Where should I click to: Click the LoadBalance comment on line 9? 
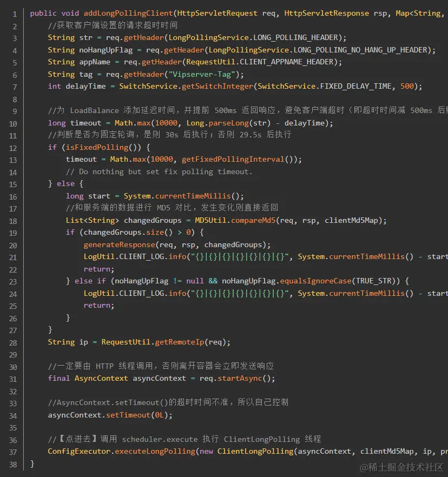click(x=248, y=110)
